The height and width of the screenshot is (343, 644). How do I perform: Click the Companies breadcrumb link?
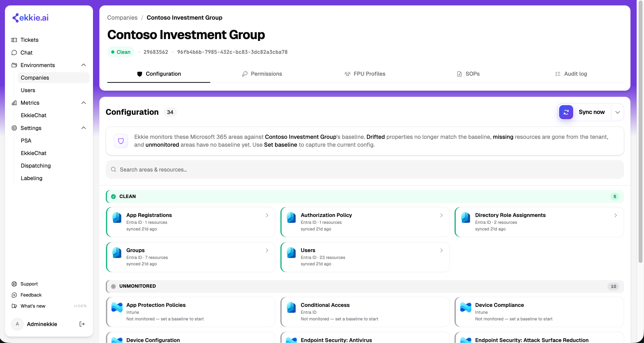pos(122,18)
